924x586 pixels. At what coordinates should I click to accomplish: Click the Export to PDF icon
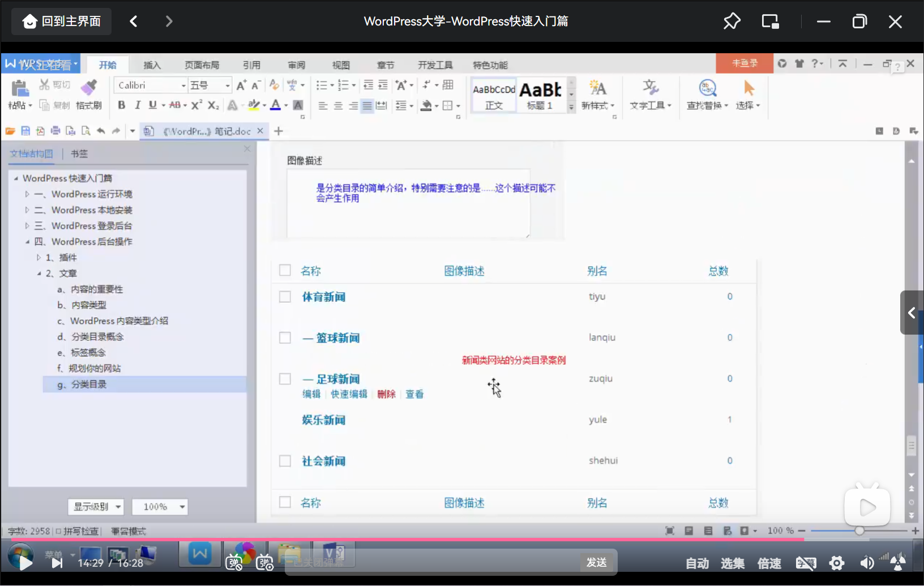pos(40,131)
